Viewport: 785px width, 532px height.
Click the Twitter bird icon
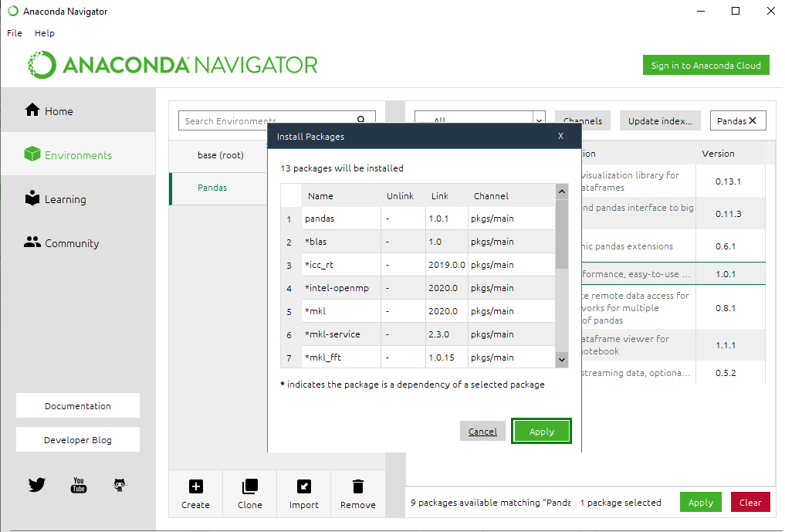click(x=36, y=485)
